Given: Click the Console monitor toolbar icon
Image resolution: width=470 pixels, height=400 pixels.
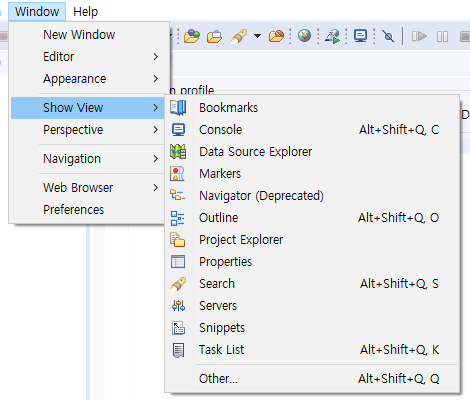Looking at the screenshot, I should point(360,36).
